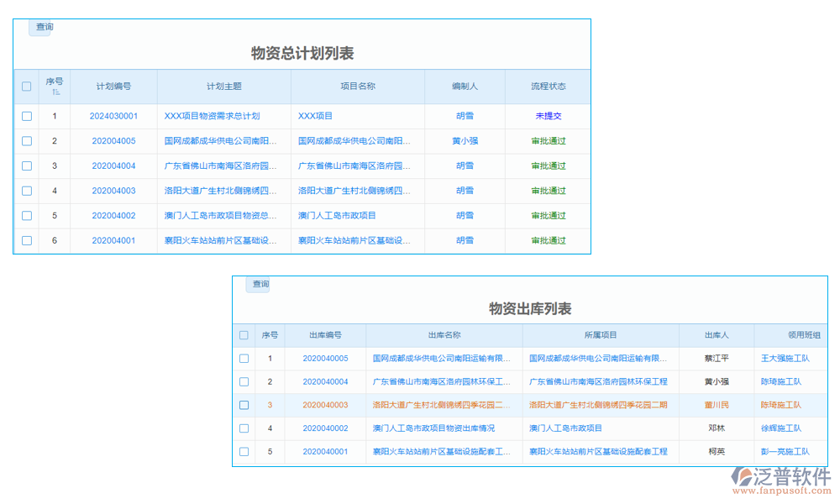
Task: Open plan number link 2024030001
Action: pos(114,116)
